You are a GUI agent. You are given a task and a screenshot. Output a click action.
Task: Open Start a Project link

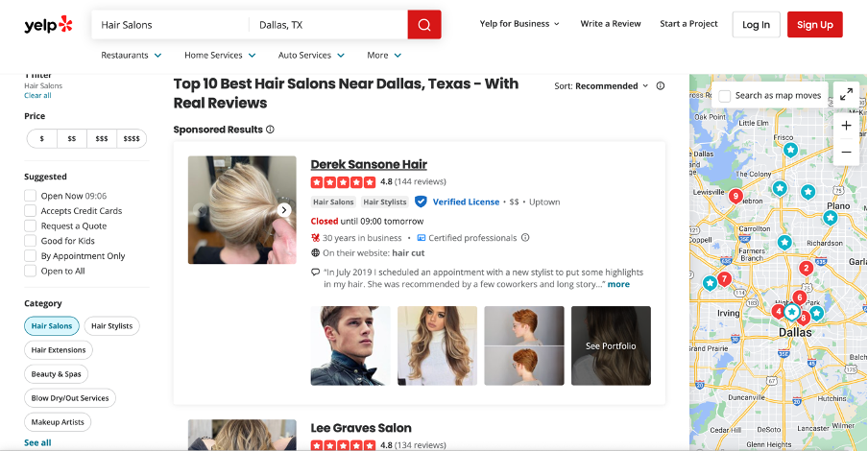tap(688, 24)
